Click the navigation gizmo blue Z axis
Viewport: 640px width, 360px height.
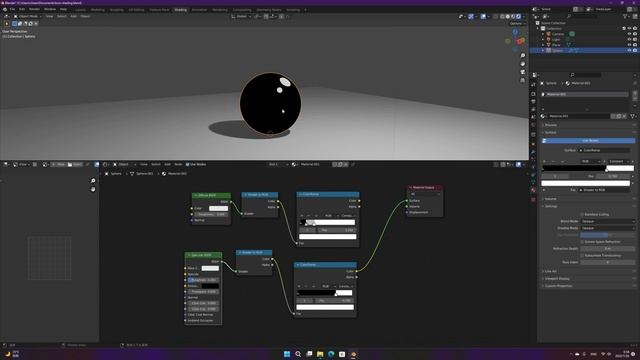coord(515,32)
